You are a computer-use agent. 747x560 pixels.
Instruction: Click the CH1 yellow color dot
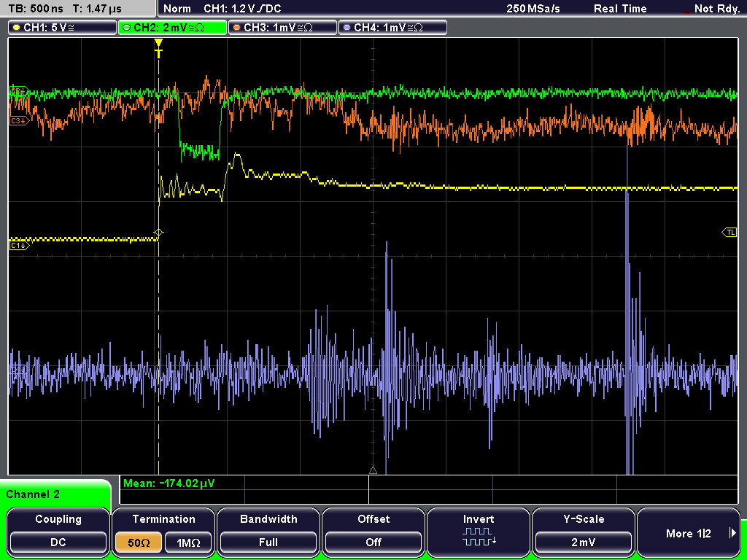click(x=17, y=28)
